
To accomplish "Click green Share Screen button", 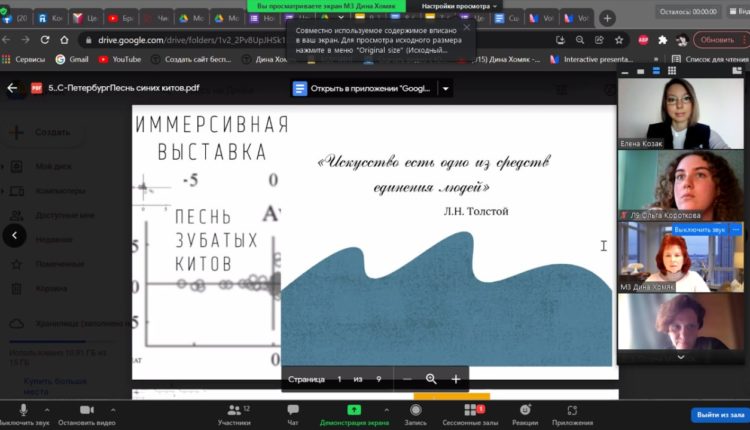I will click(354, 415).
